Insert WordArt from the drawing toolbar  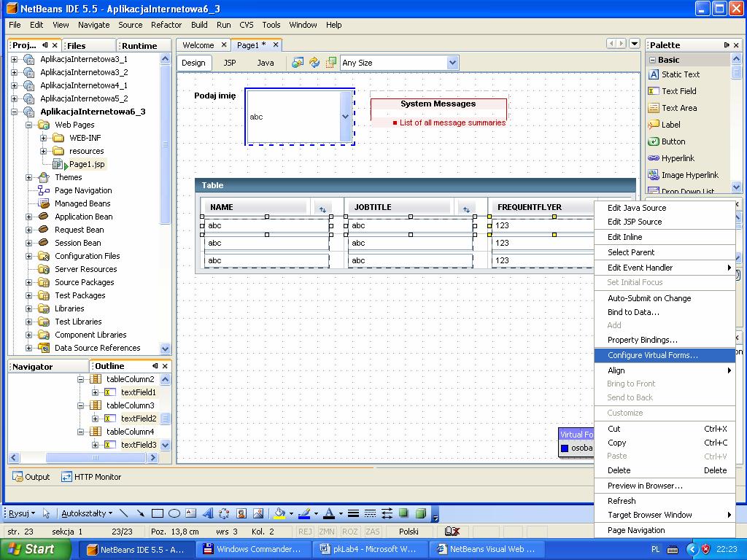click(x=208, y=513)
